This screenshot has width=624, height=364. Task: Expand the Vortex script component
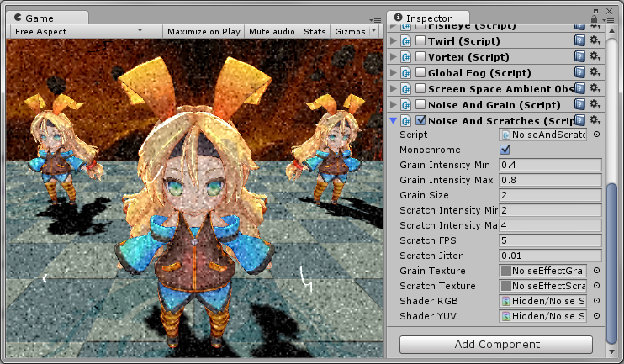(x=394, y=56)
